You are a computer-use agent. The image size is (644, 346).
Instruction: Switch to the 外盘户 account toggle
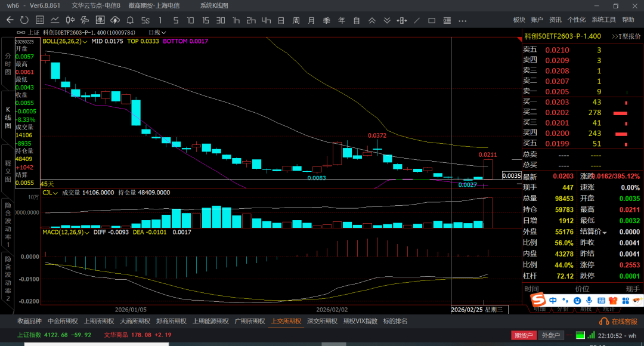click(x=550, y=335)
